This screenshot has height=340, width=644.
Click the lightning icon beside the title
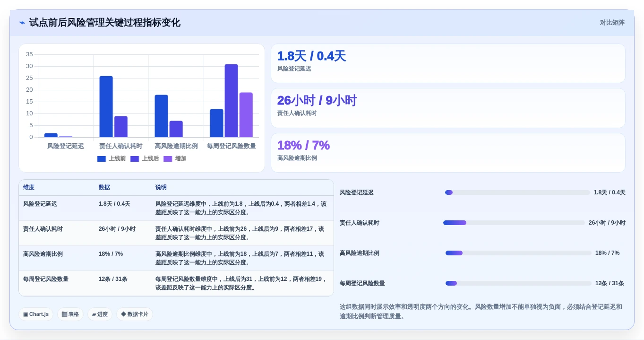pyautogui.click(x=22, y=23)
